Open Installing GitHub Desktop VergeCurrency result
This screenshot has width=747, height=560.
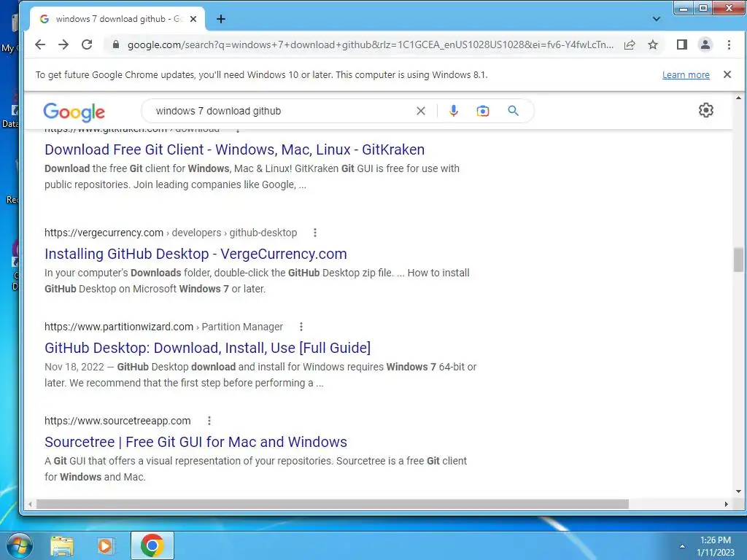click(x=196, y=254)
